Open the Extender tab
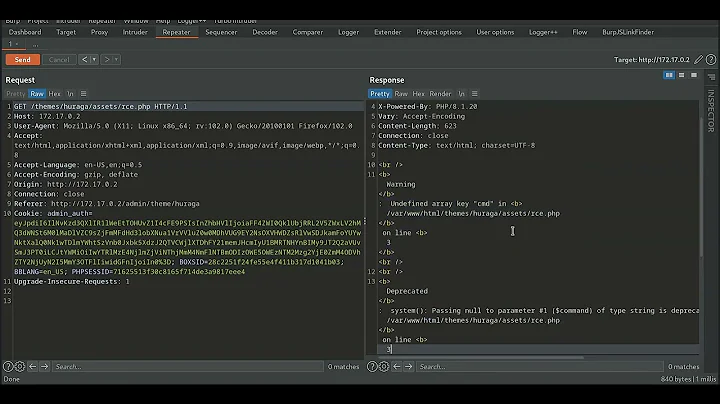 coord(388,32)
